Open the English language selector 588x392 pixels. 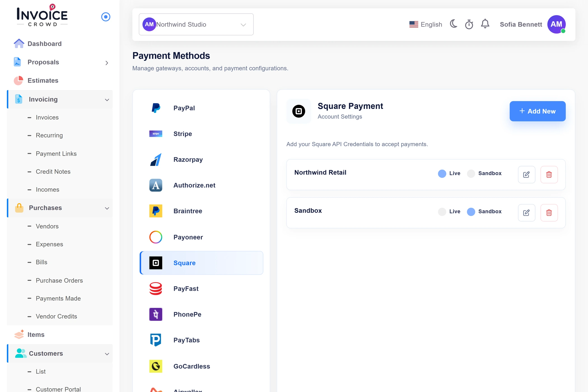coord(426,24)
